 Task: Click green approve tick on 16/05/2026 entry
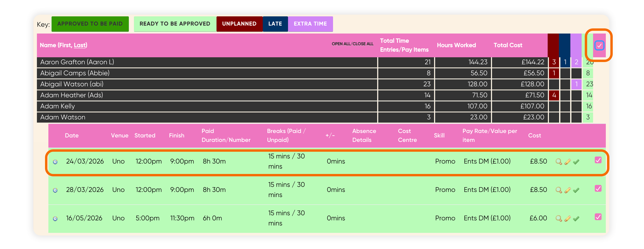576,218
